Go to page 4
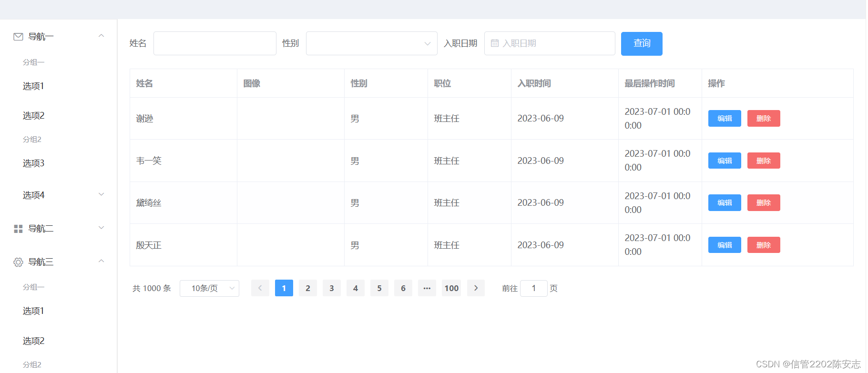 pyautogui.click(x=356, y=288)
